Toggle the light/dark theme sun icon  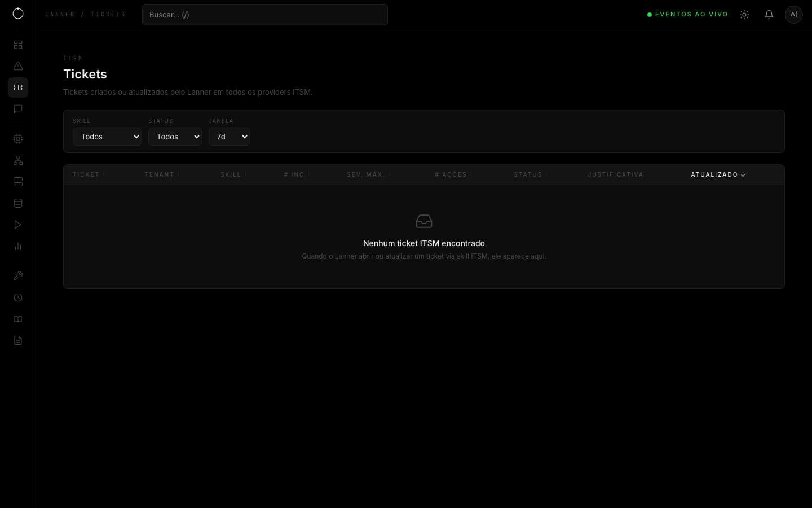click(744, 15)
